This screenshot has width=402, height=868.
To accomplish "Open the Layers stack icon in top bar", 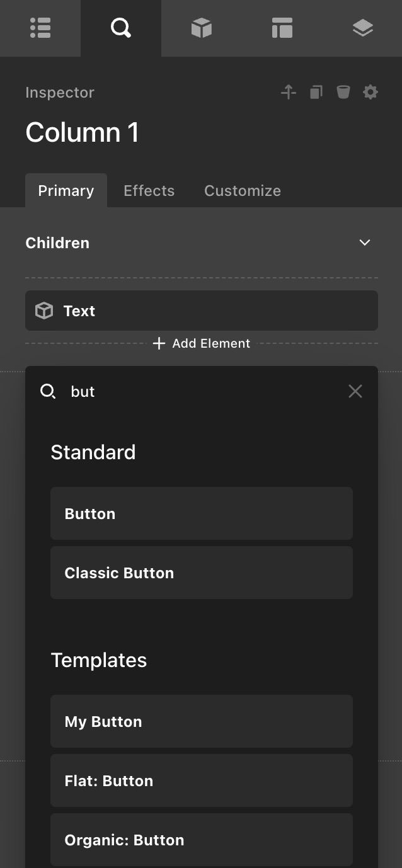I will [362, 28].
